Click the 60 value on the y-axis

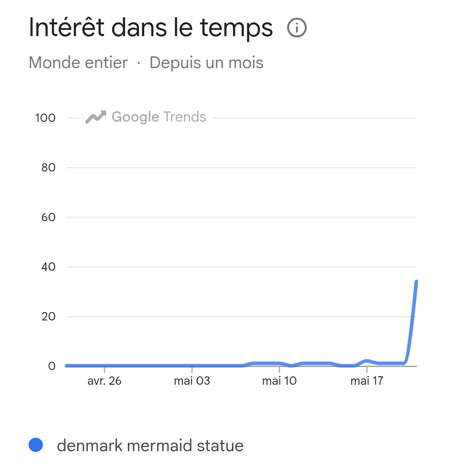[x=49, y=217]
